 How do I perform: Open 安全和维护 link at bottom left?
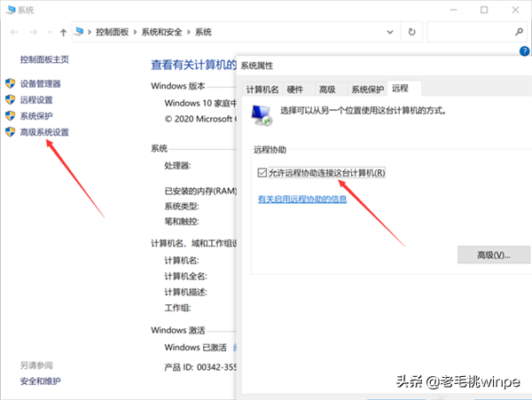41,381
